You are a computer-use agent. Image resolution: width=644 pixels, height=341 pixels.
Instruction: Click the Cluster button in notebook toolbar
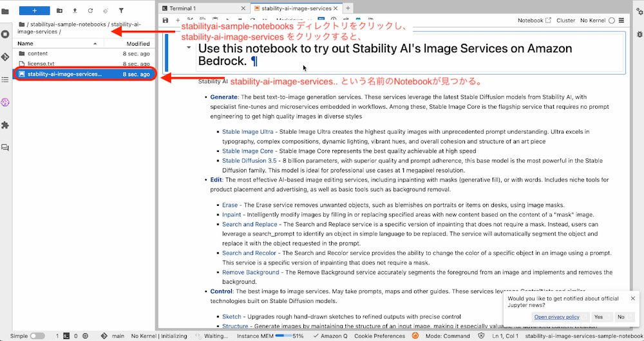point(565,21)
